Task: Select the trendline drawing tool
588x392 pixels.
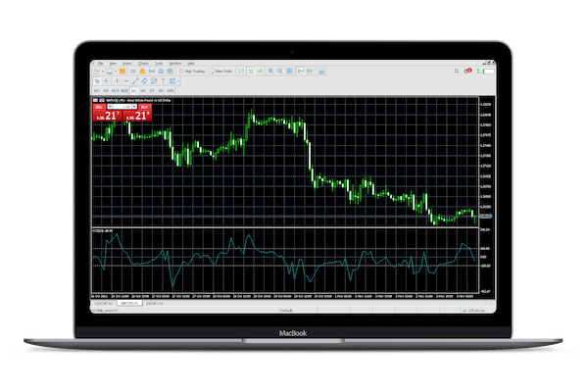Action: coord(135,80)
